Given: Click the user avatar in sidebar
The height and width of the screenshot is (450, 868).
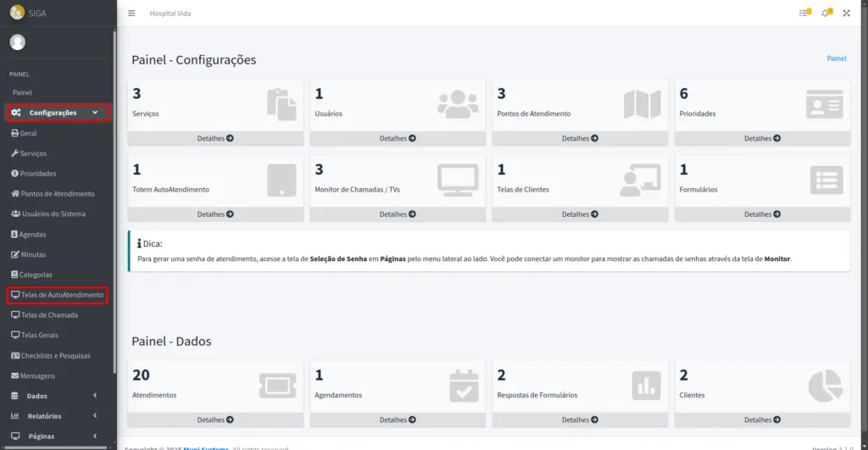Looking at the screenshot, I should point(17,42).
